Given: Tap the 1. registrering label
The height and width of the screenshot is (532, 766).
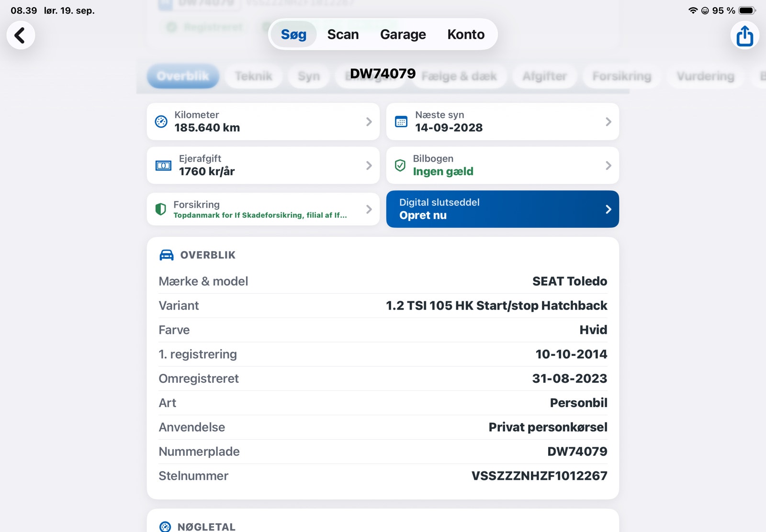Looking at the screenshot, I should pyautogui.click(x=198, y=355).
